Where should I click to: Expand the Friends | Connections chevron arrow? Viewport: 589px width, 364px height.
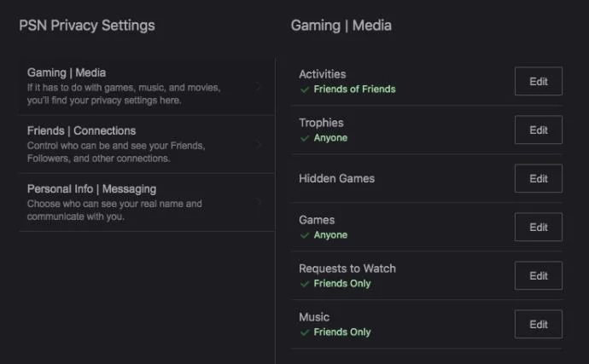coord(259,145)
